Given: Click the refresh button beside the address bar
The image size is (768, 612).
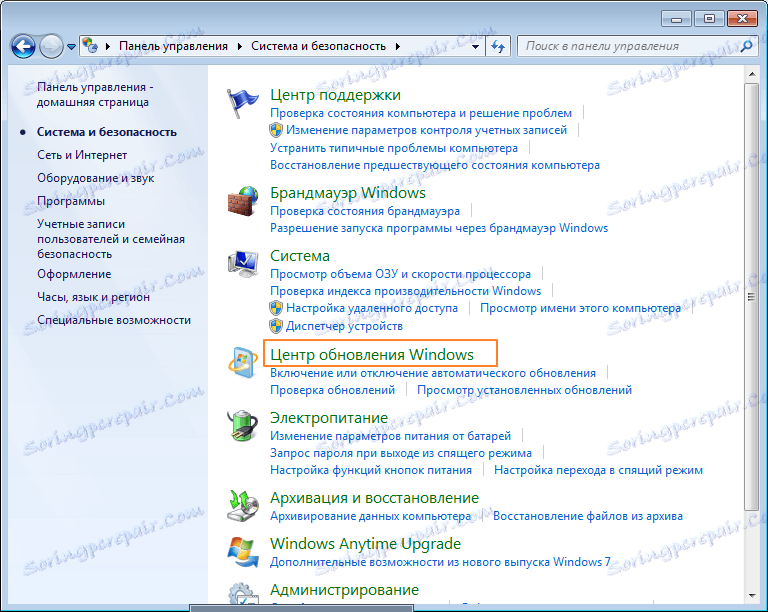Looking at the screenshot, I should [498, 47].
